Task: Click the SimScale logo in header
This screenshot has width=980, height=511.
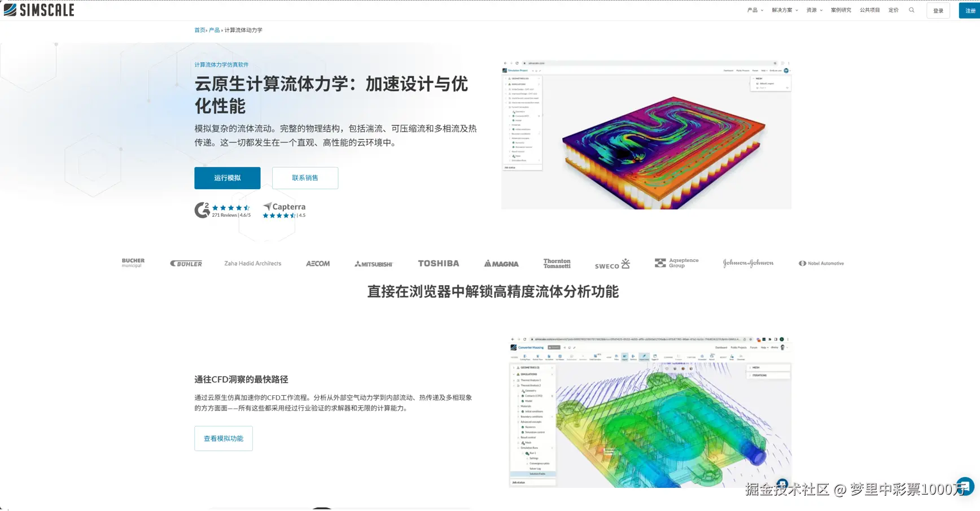Action: pos(39,10)
